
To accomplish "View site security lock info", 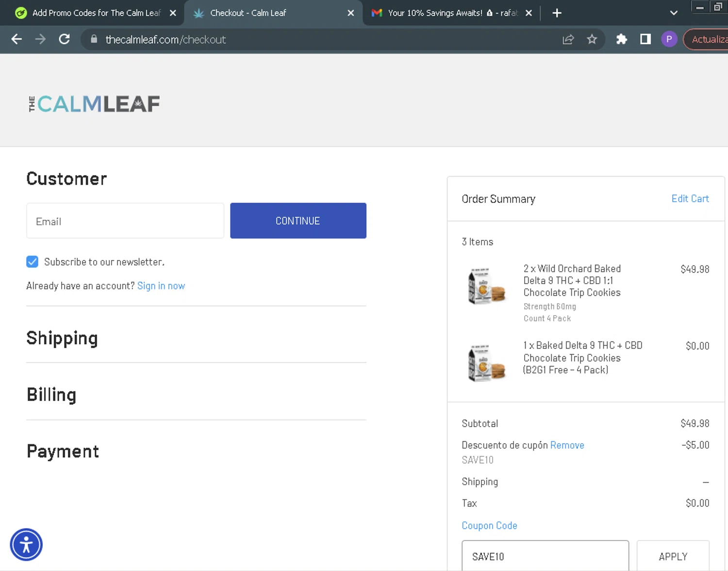I will point(94,39).
